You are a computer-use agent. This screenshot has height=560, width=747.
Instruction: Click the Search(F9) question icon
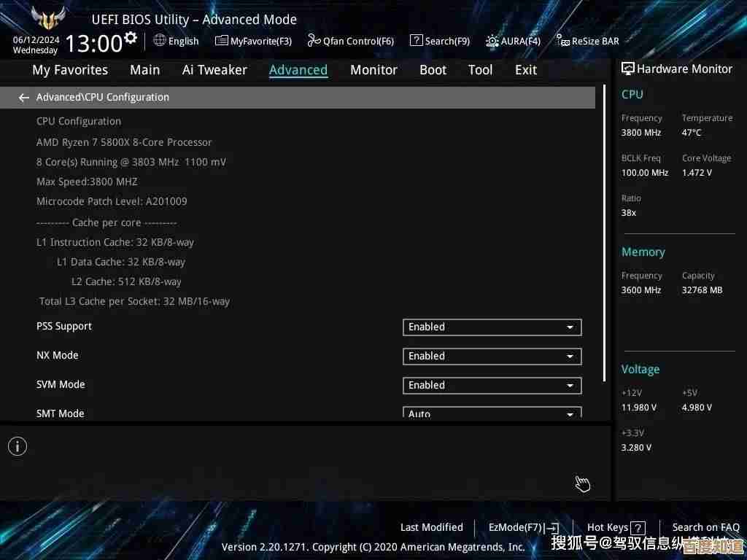(416, 41)
